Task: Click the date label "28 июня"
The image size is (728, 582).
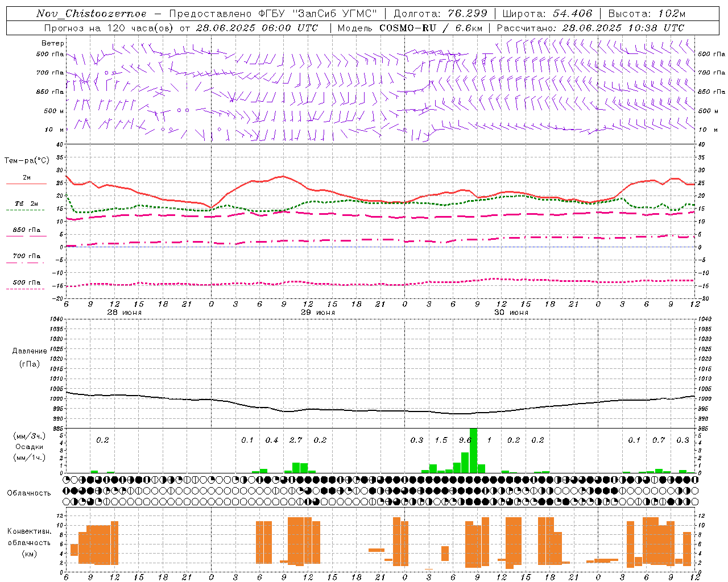Action: tap(125, 313)
